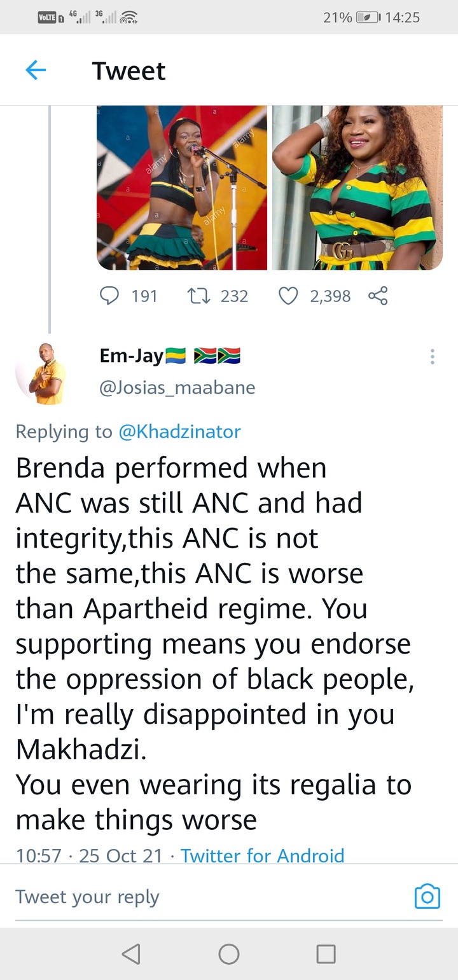458x980 pixels.
Task: Open the @Josias_maabane handle
Action: point(177,387)
